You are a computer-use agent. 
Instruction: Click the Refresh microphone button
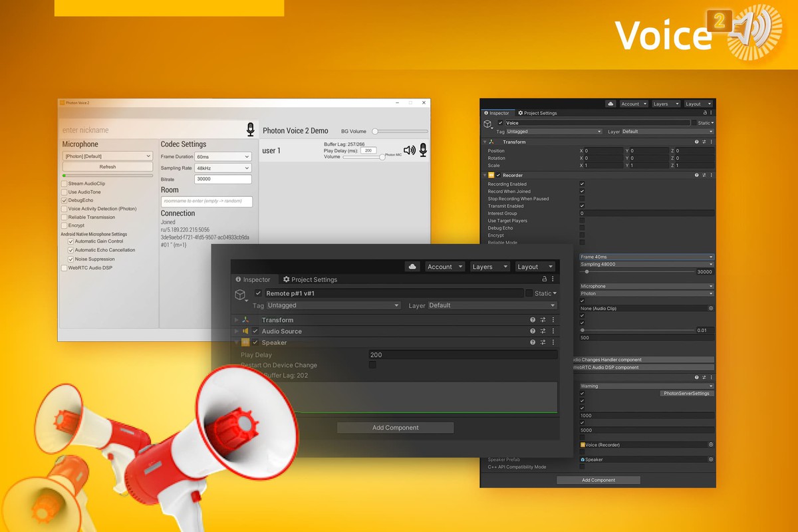pyautogui.click(x=108, y=167)
